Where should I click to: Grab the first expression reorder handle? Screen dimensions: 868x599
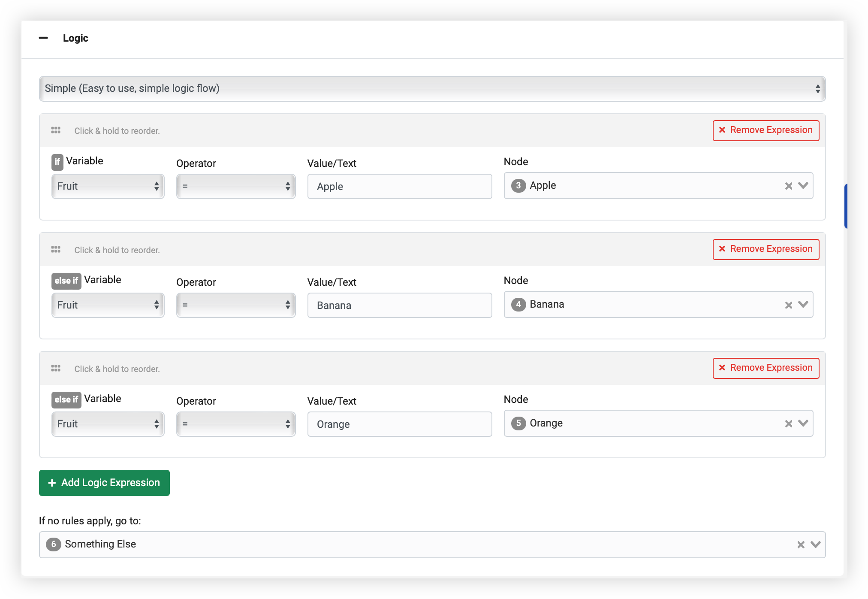pyautogui.click(x=56, y=130)
